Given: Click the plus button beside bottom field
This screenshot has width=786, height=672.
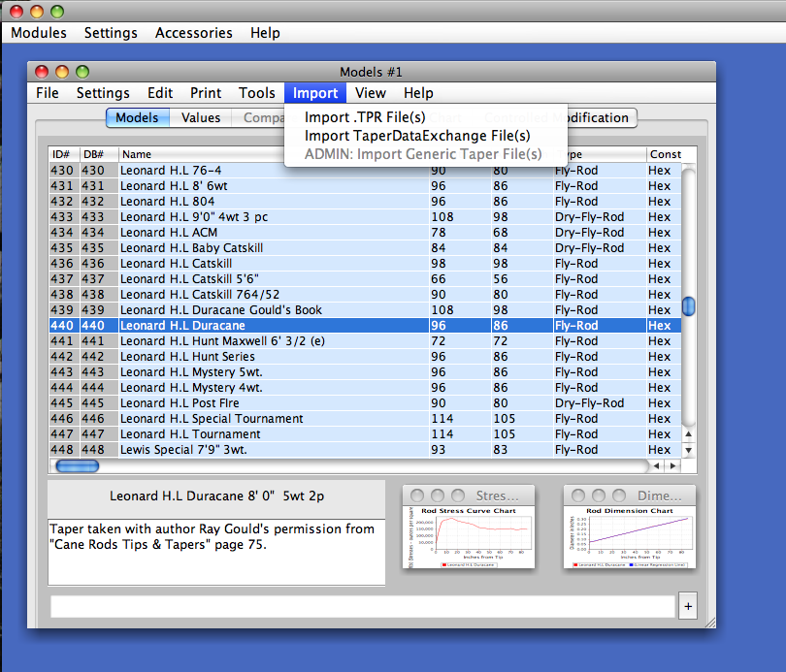Looking at the screenshot, I should coord(688,606).
